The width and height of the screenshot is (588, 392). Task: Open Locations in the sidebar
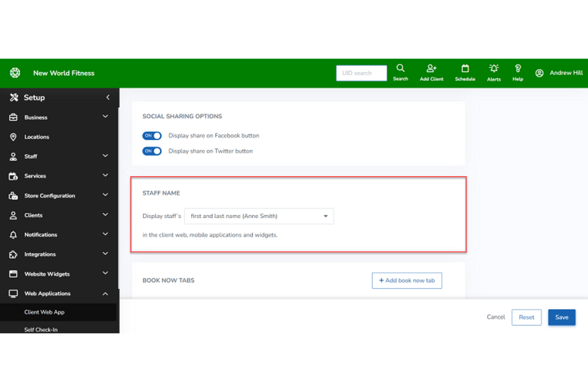coord(37,137)
